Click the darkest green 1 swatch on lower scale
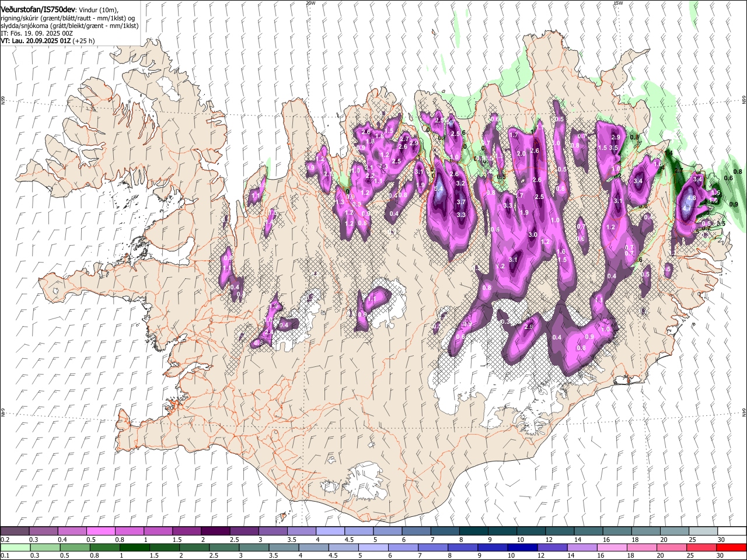 [x=134, y=547]
